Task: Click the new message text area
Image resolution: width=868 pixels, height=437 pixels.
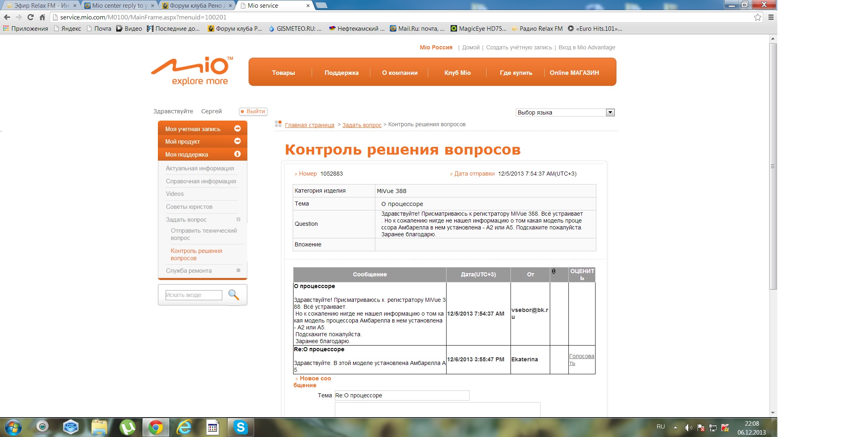Action: click(437, 409)
